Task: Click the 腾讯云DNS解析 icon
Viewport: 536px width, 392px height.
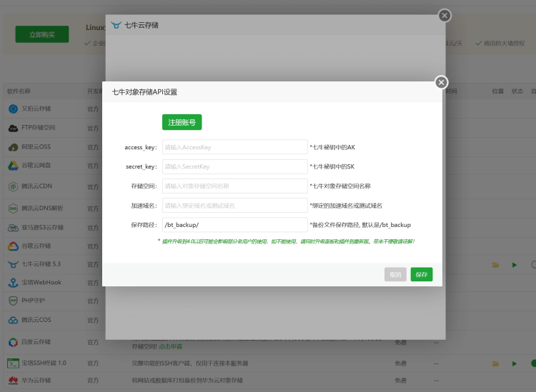Action: pyautogui.click(x=13, y=208)
